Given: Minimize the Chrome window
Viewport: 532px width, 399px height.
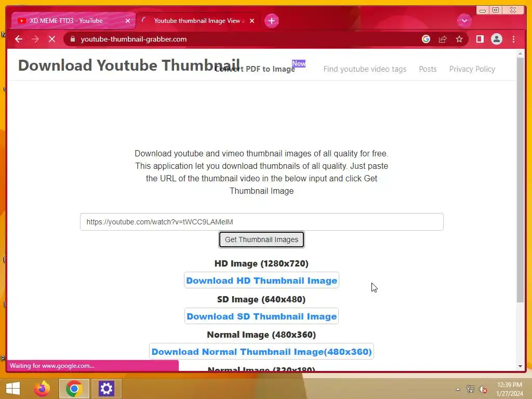Looking at the screenshot, I should 482,10.
